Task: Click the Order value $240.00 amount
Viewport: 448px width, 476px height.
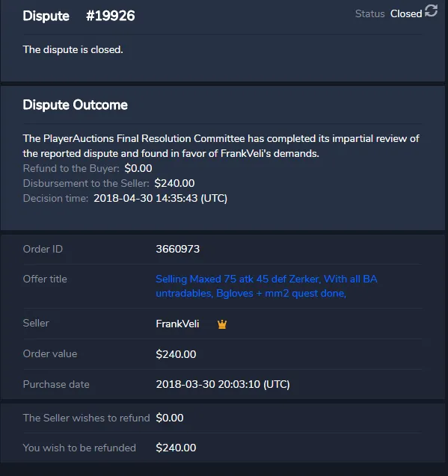Action: click(x=176, y=354)
